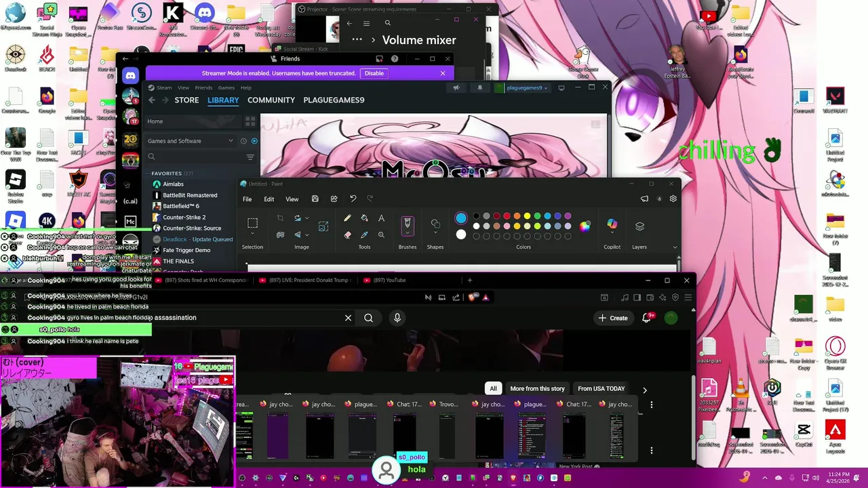This screenshot has height=488, width=868.
Task: Click the Remove background icon in Paint
Action: (x=280, y=235)
